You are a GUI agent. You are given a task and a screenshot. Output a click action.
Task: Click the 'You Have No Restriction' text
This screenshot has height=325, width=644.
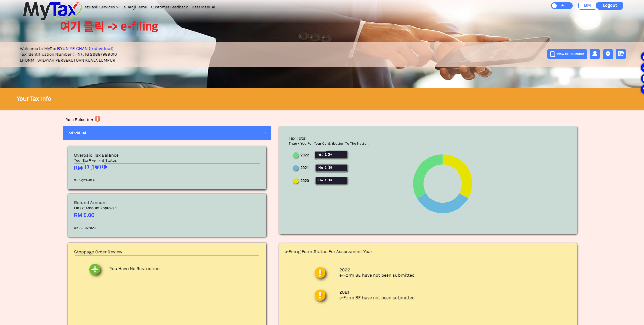point(135,269)
